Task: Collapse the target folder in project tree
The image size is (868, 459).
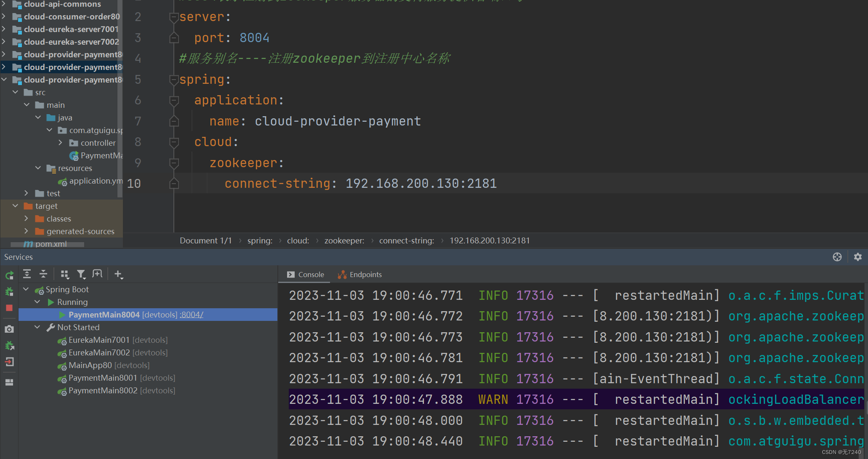Action: pyautogui.click(x=16, y=206)
